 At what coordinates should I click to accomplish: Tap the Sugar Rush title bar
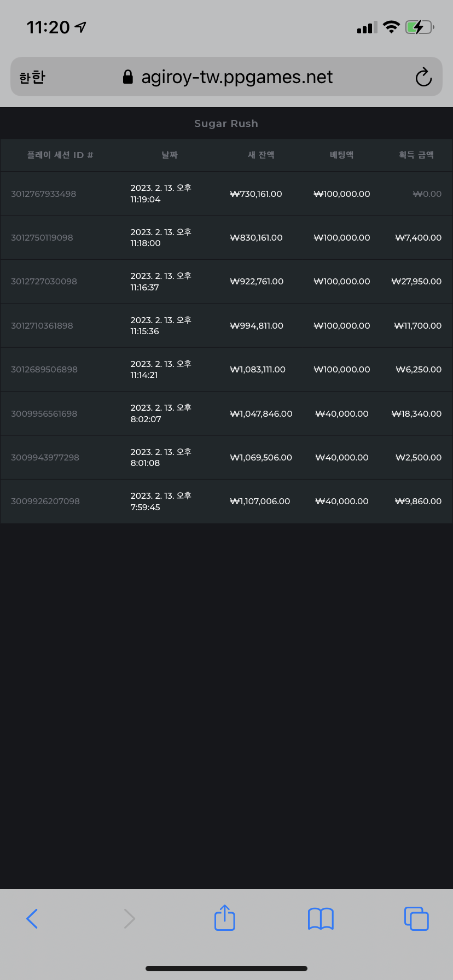click(226, 123)
